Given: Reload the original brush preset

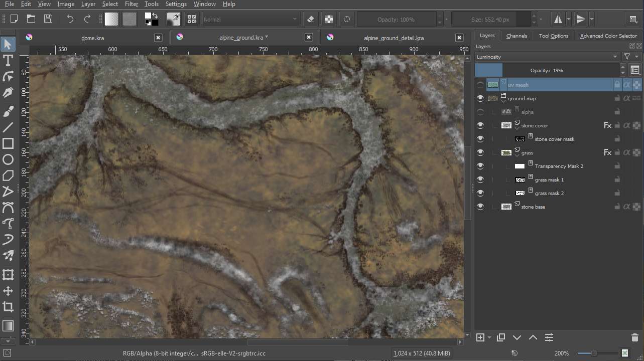Looking at the screenshot, I should tap(347, 19).
